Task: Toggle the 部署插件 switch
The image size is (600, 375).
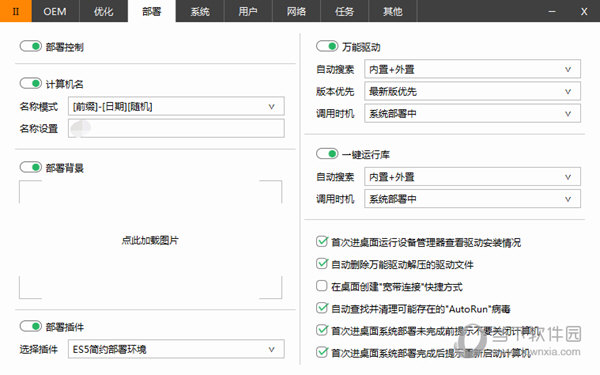Action: click(x=31, y=326)
